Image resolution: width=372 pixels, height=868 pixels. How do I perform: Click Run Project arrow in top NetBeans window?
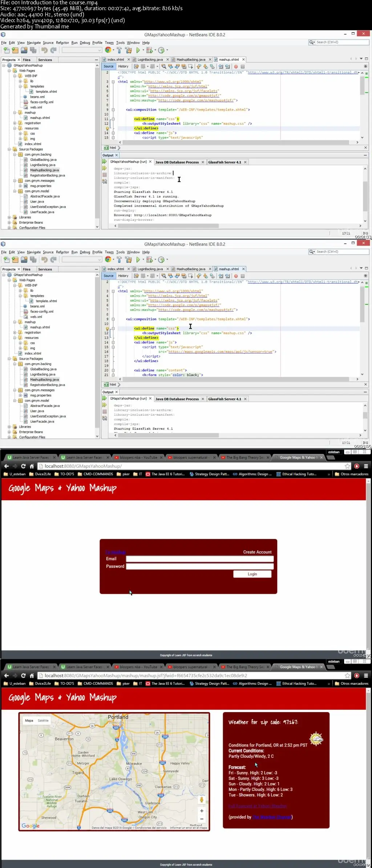click(x=138, y=50)
